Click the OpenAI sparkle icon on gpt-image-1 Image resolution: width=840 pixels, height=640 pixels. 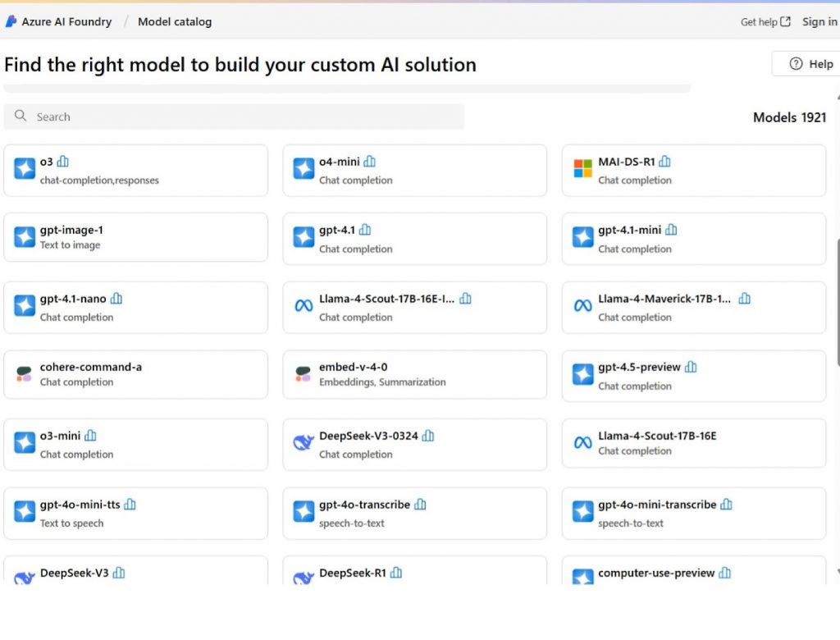(25, 237)
